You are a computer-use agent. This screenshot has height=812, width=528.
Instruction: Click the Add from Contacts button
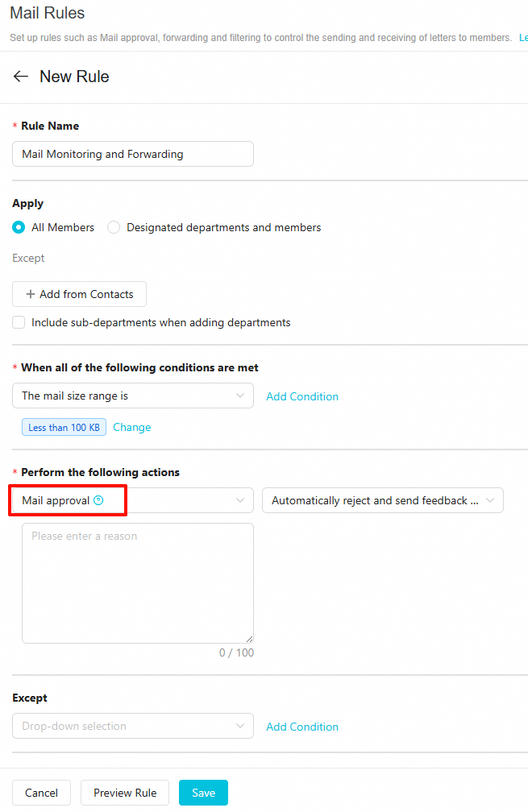(x=79, y=294)
